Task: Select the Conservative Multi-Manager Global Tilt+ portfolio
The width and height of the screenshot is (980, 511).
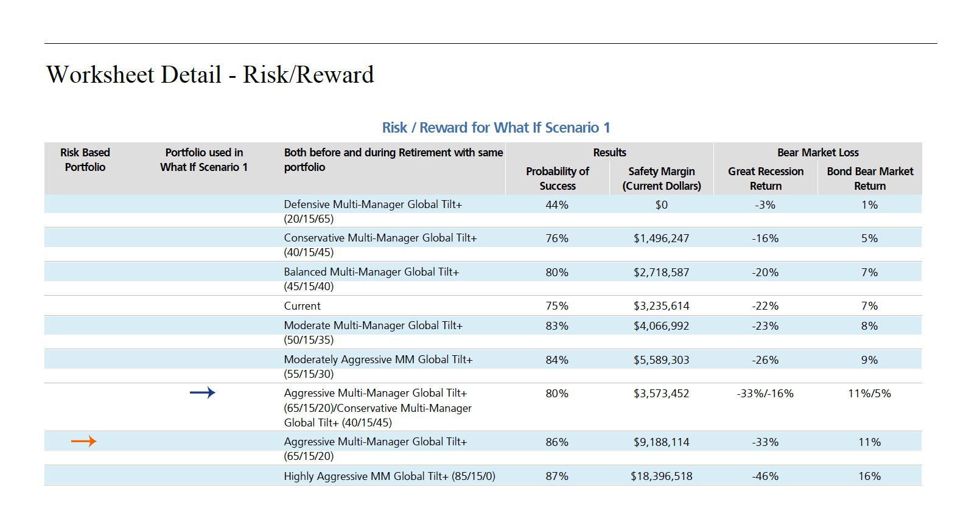Action: click(380, 245)
